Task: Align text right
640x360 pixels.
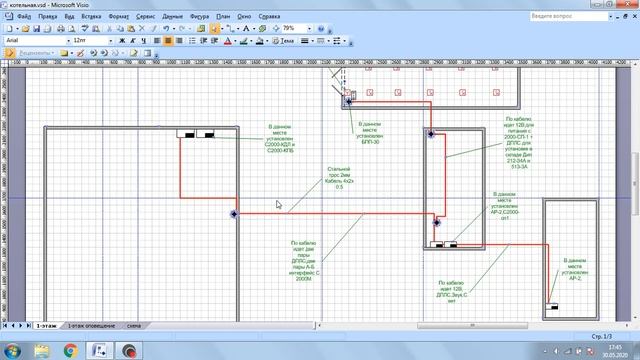Action: (x=179, y=40)
